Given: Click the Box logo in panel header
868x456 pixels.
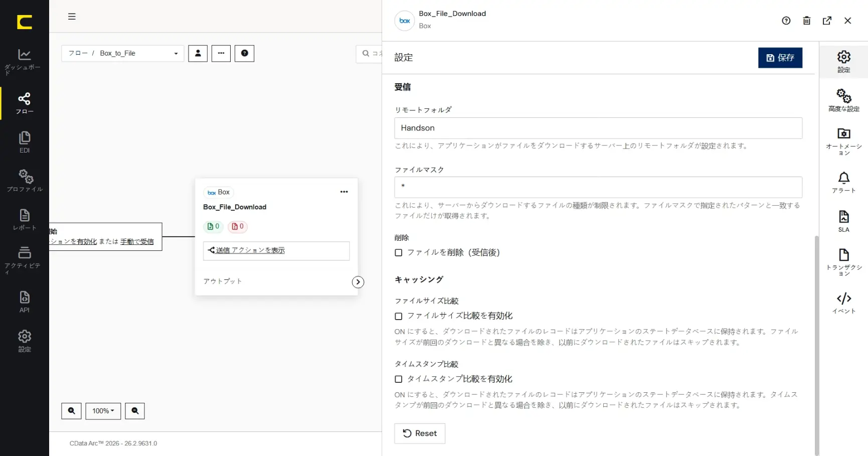Looking at the screenshot, I should 405,21.
